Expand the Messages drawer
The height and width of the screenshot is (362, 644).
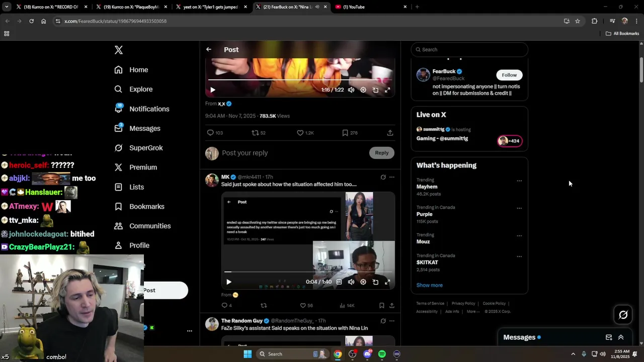click(x=621, y=337)
